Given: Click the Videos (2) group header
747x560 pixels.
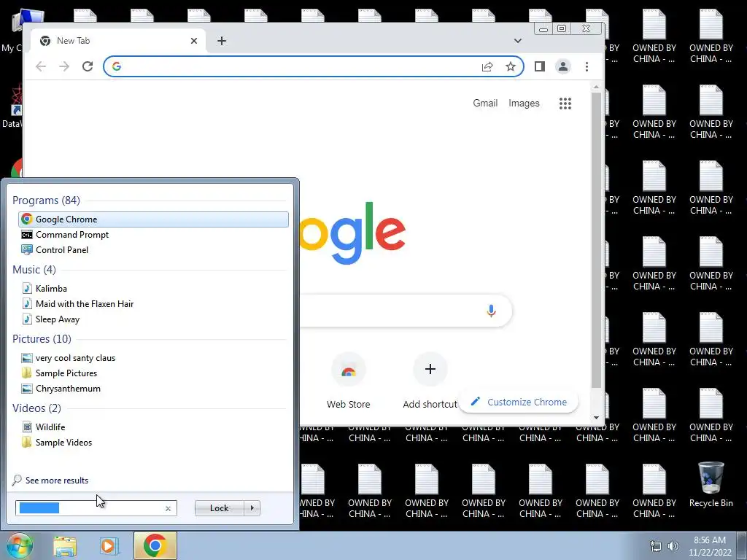Looking at the screenshot, I should (36, 408).
